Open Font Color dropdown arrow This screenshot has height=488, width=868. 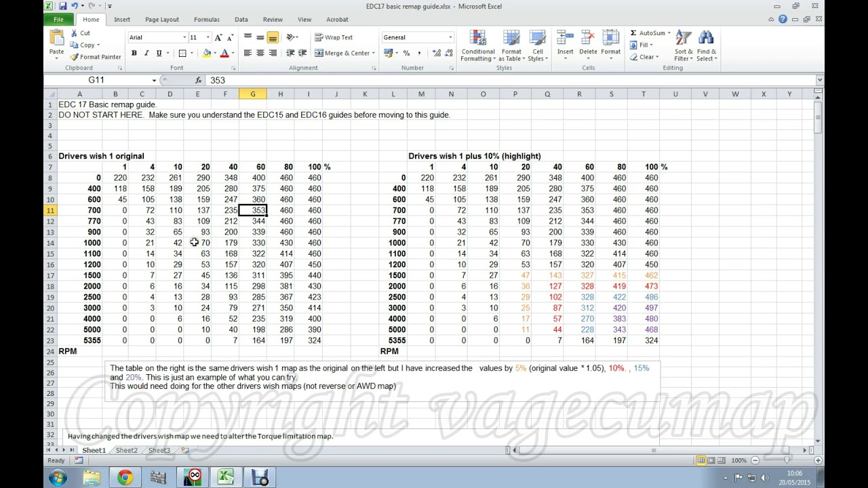[233, 53]
